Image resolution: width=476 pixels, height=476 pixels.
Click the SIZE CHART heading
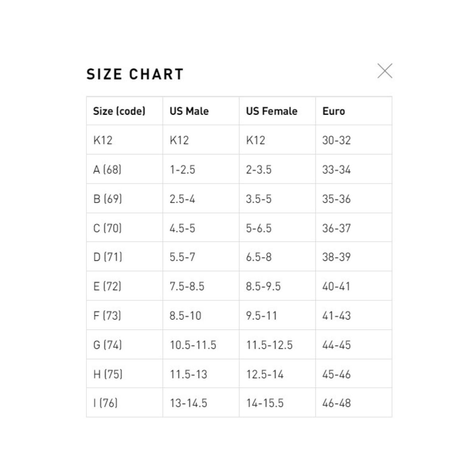(135, 74)
